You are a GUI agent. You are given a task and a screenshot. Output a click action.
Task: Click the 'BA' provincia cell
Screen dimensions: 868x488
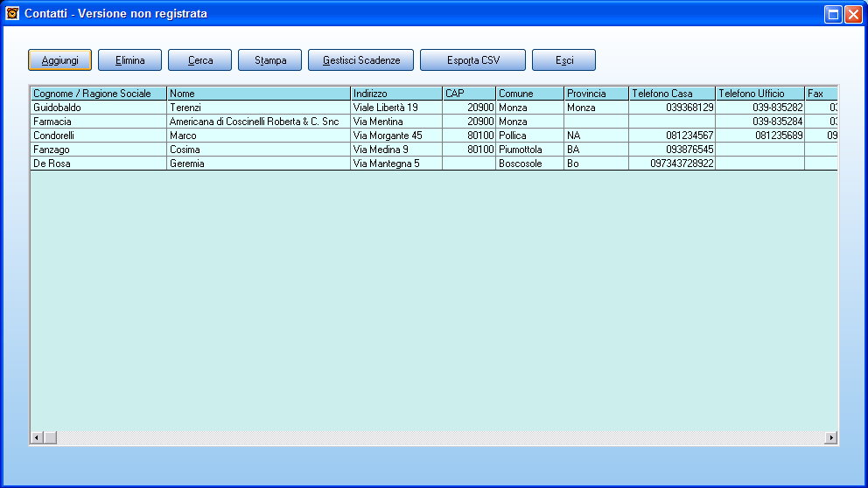[596, 150]
